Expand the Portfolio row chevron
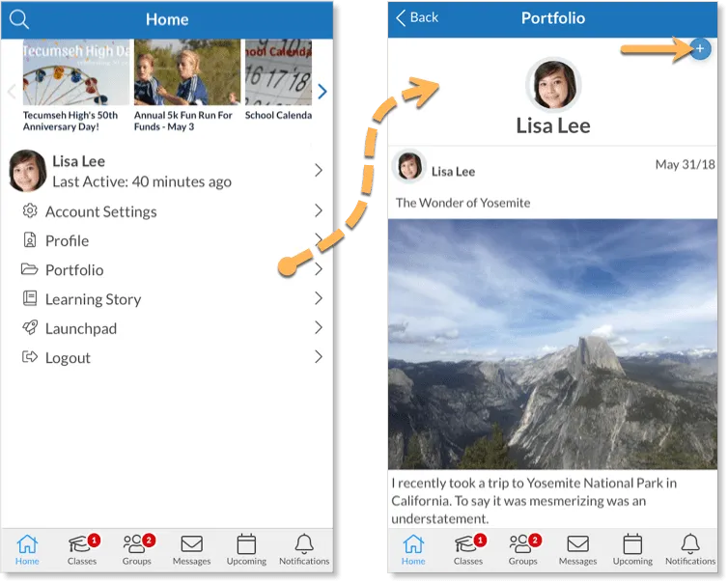728x583 pixels. click(319, 269)
